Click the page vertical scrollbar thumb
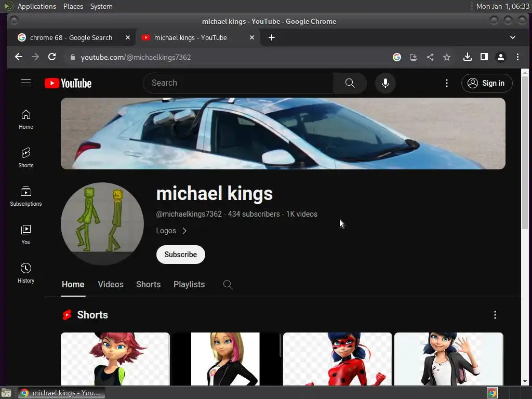Viewport: 532px width, 399px height. pyautogui.click(x=525, y=153)
